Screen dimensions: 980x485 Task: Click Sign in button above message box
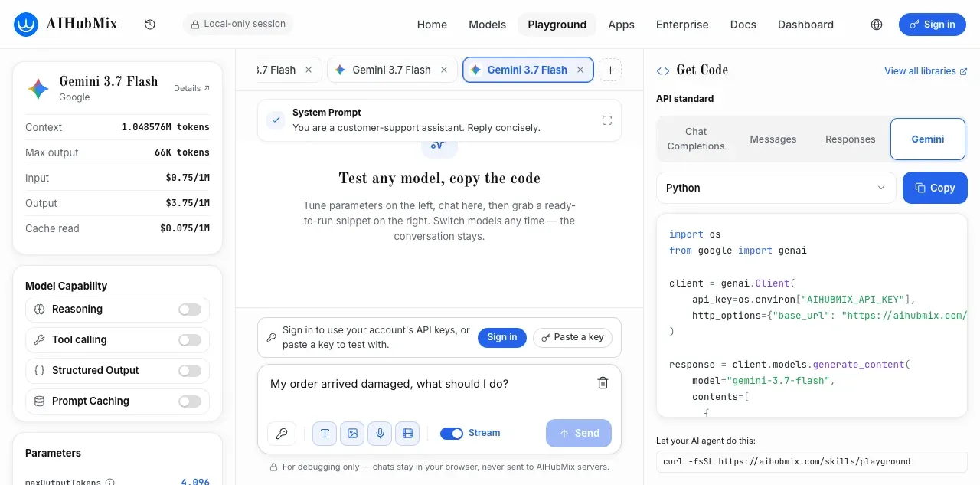pos(502,337)
